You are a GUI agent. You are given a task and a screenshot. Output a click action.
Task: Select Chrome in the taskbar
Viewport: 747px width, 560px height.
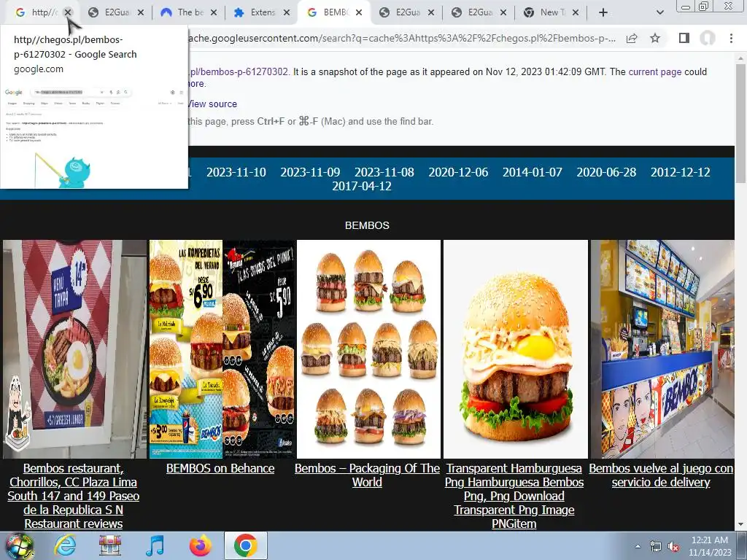245,545
